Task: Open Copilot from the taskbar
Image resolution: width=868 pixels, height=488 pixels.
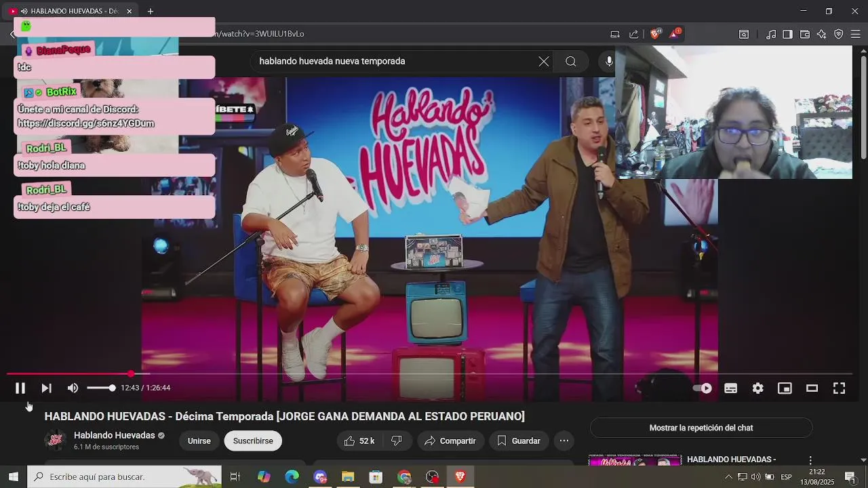Action: point(264,477)
